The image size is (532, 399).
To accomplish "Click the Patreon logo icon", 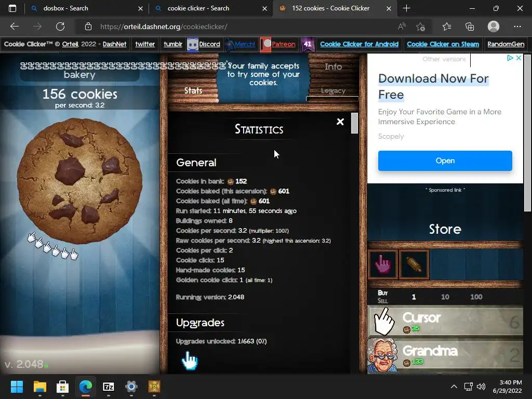I will point(265,45).
